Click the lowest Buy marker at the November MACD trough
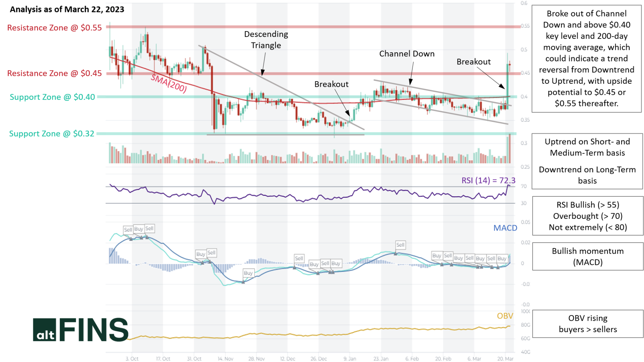Viewport: 644px width, 362px height. click(x=248, y=273)
